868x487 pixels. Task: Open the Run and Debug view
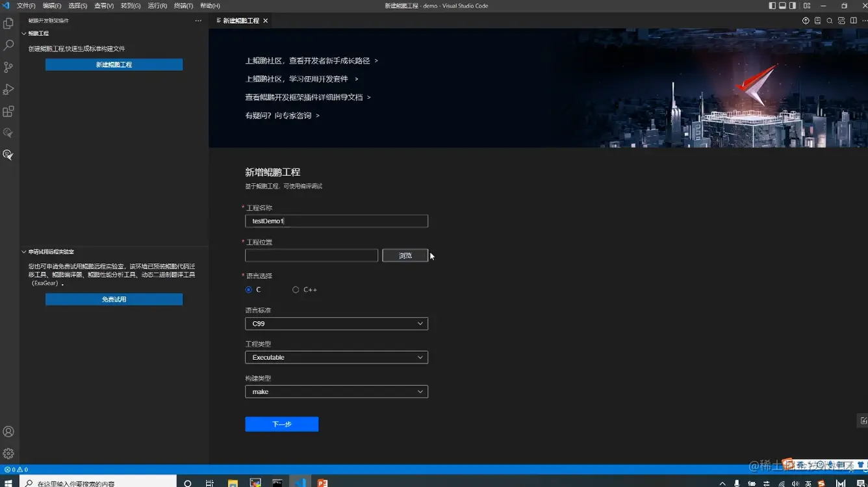pos(8,89)
